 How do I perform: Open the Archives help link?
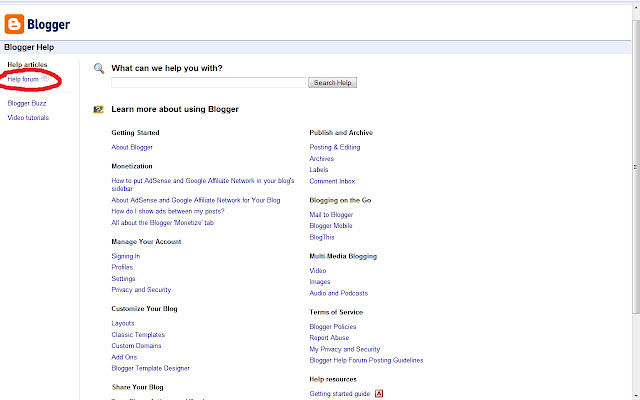(x=321, y=158)
